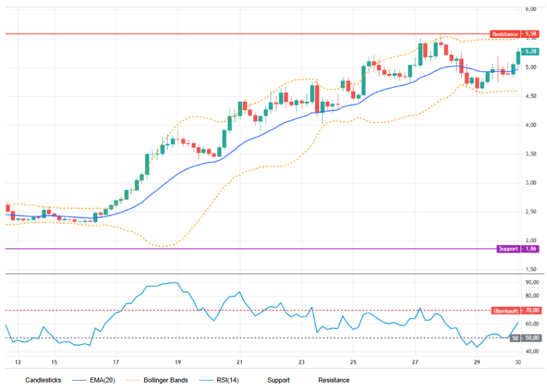The image size is (547, 392).
Task: Click the last green candlestick near 30
Action: click(519, 58)
